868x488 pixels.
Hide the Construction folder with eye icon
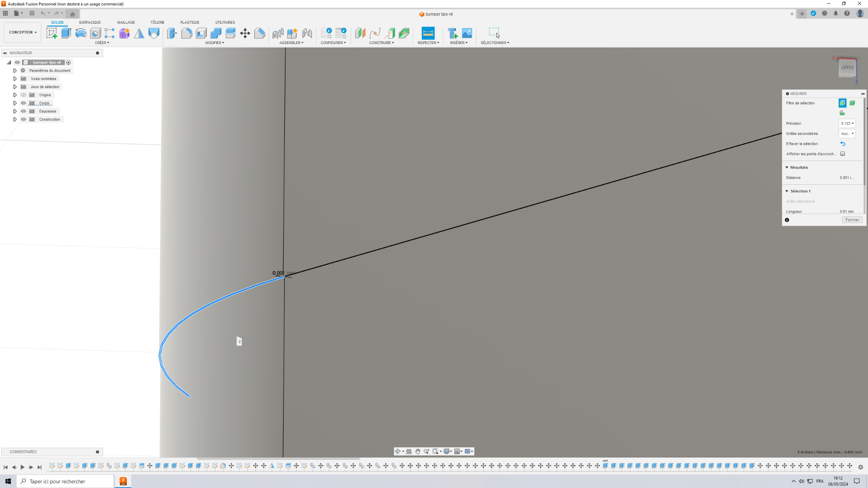[x=24, y=119]
